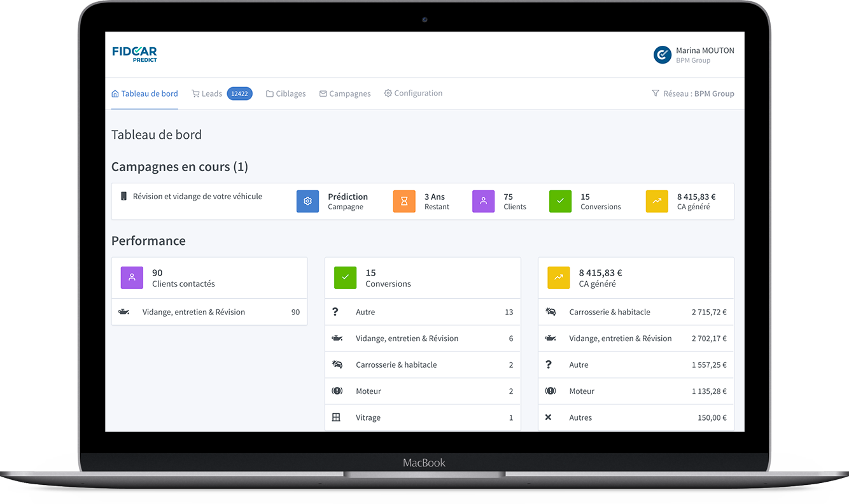Open Révision et vidange de votre véhicule campaign
The width and height of the screenshot is (849, 504).
(197, 197)
